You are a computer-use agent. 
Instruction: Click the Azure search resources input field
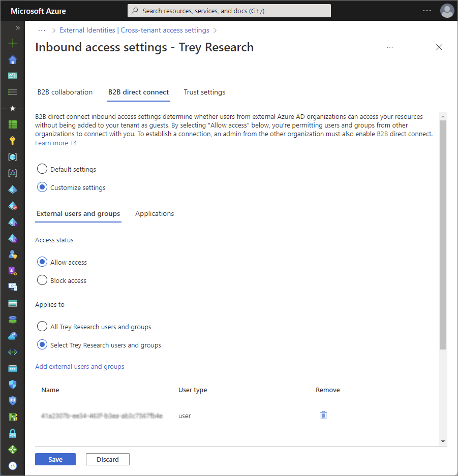point(229,11)
